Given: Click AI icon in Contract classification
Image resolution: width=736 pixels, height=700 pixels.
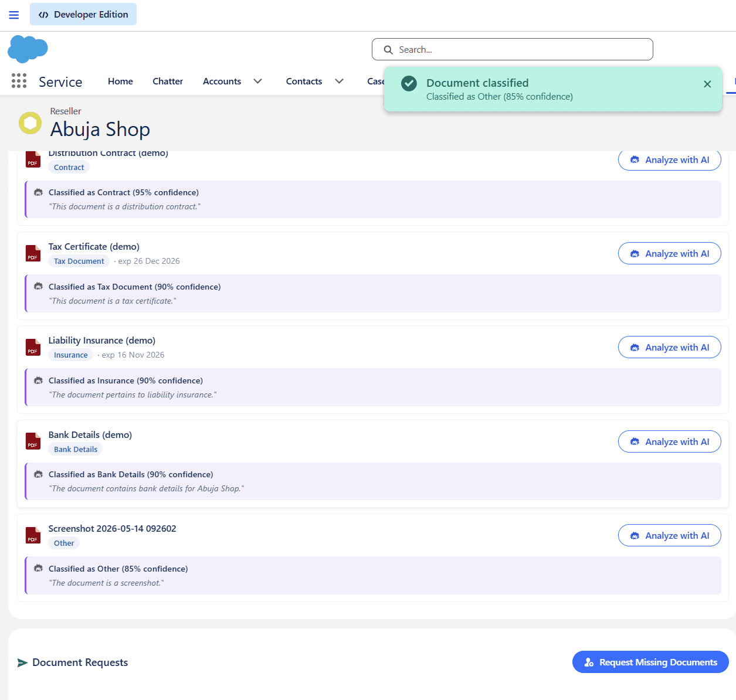Looking at the screenshot, I should click(x=38, y=192).
